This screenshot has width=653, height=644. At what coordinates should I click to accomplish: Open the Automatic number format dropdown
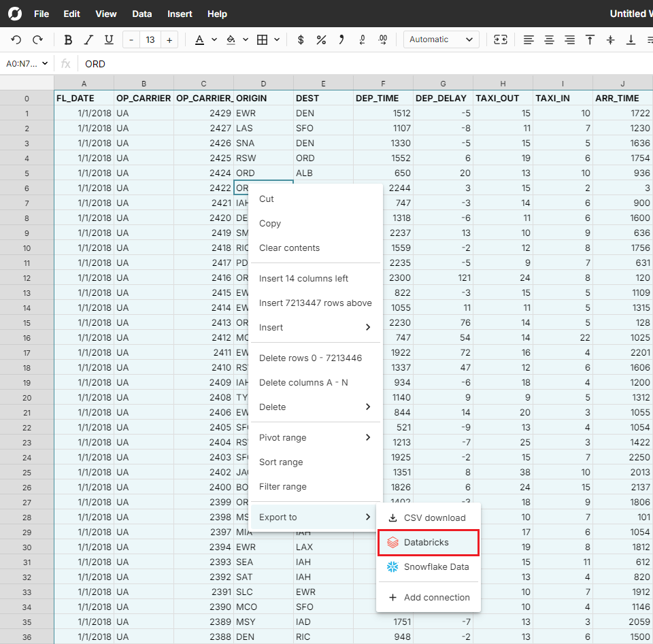441,39
